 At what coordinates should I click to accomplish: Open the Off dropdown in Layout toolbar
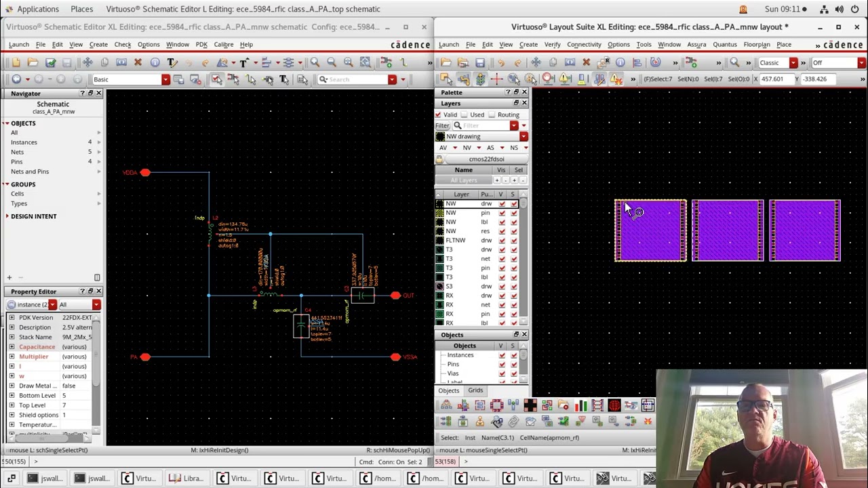pyautogui.click(x=861, y=62)
